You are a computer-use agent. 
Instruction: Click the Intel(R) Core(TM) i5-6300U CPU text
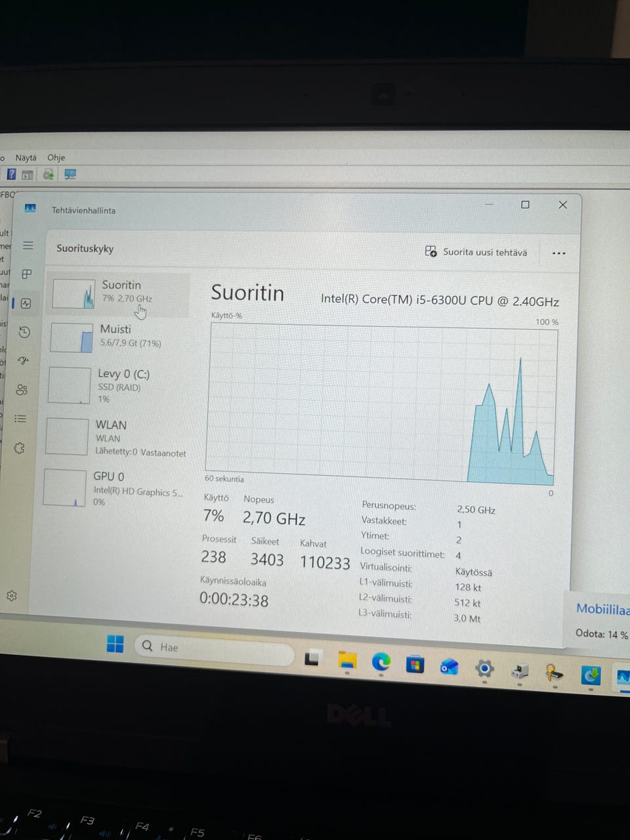coord(440,301)
